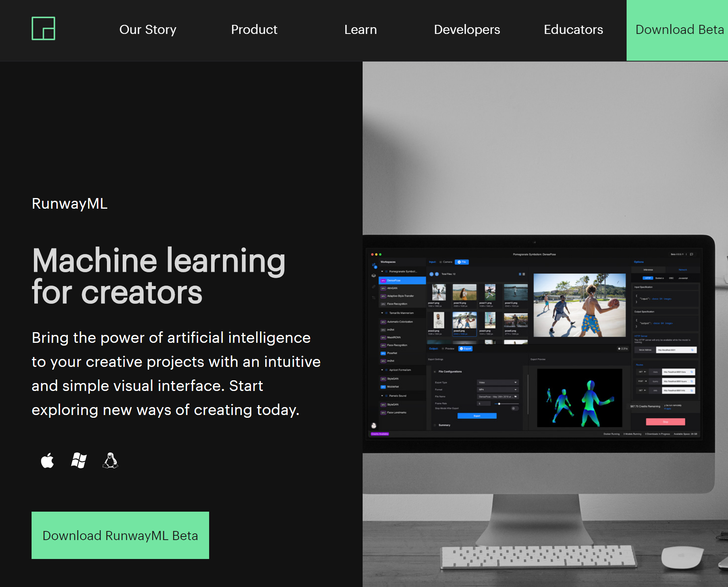Select the pose1.png thumbnail

[x=439, y=292]
